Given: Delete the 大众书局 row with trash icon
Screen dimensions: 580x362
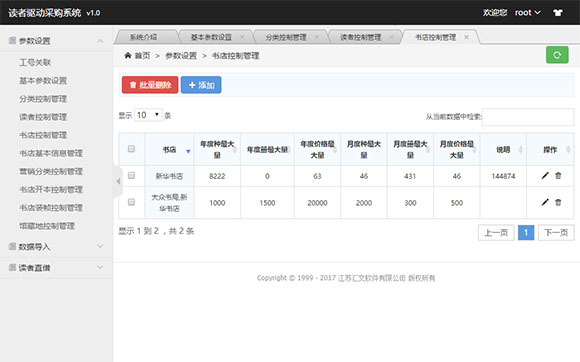Looking at the screenshot, I should 558,202.
